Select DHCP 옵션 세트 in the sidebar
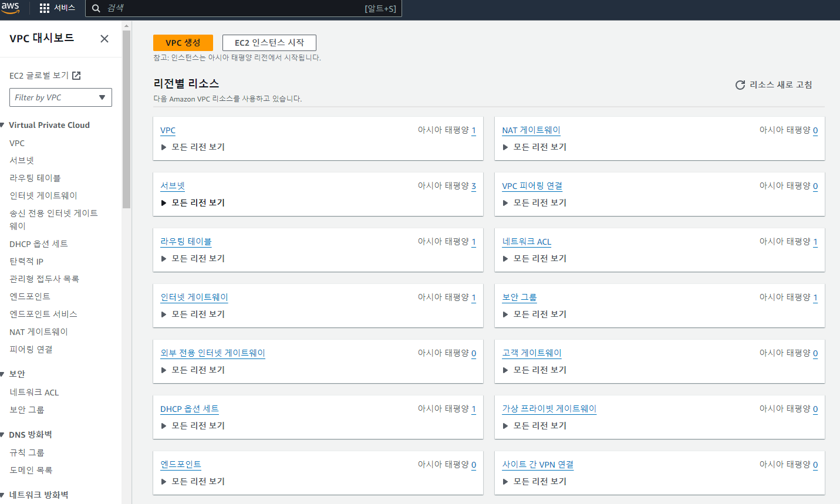The width and height of the screenshot is (840, 504). pos(39,243)
